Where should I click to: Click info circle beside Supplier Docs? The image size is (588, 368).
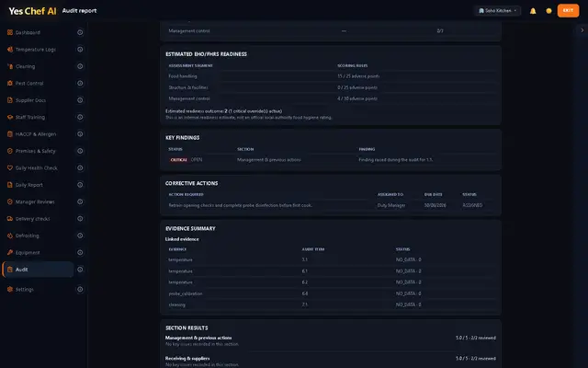click(x=80, y=100)
